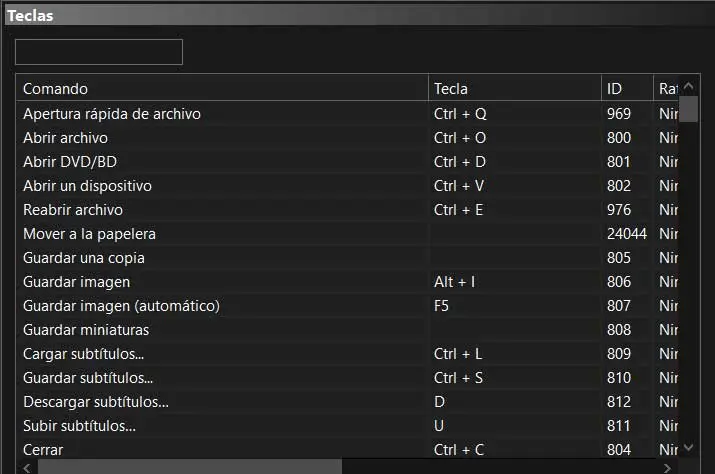This screenshot has width=715, height=474.
Task: Click the Ctrl + L shortcut cell
Action: tap(459, 354)
